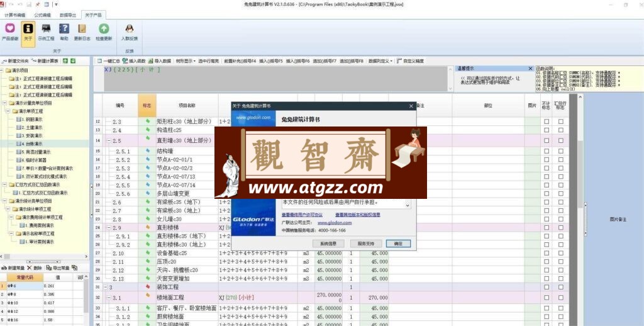Image resolution: width=644 pixels, height=326 pixels.
Task: Close the 温馨提示 hint panel
Action: (530, 69)
